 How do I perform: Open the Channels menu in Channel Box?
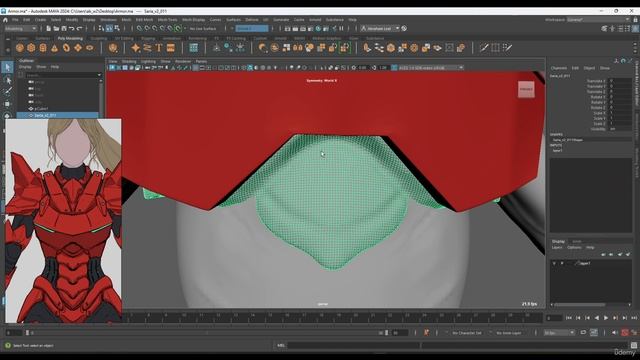coord(559,68)
